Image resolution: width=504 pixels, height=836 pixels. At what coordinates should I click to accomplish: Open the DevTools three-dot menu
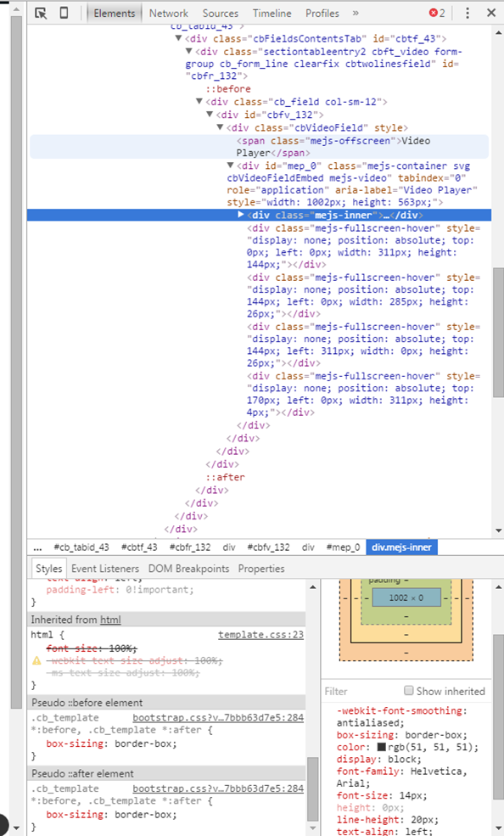point(468,13)
